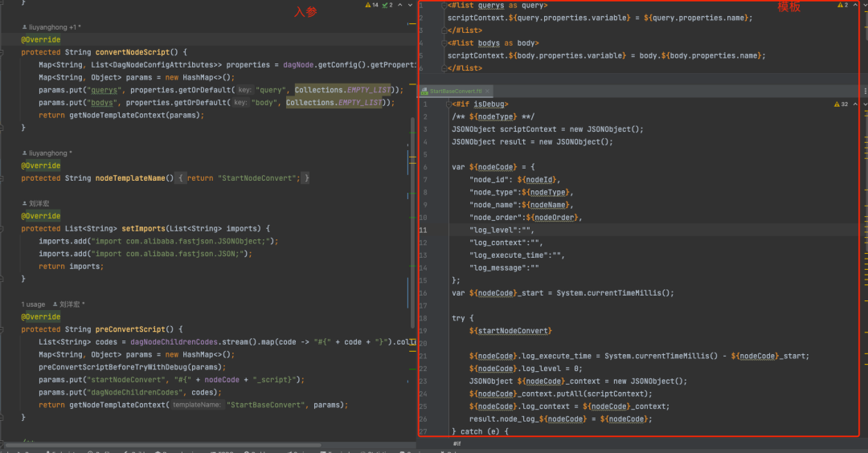The image size is (868, 453).
Task: Click the horizontal scrollbar of the Java editor
Action: click(x=162, y=445)
